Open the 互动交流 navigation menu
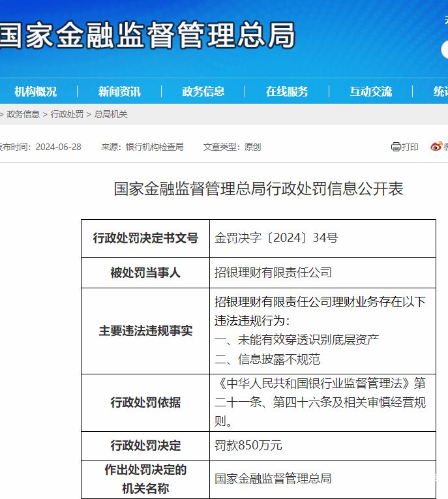The width and height of the screenshot is (448, 499). coord(370,91)
